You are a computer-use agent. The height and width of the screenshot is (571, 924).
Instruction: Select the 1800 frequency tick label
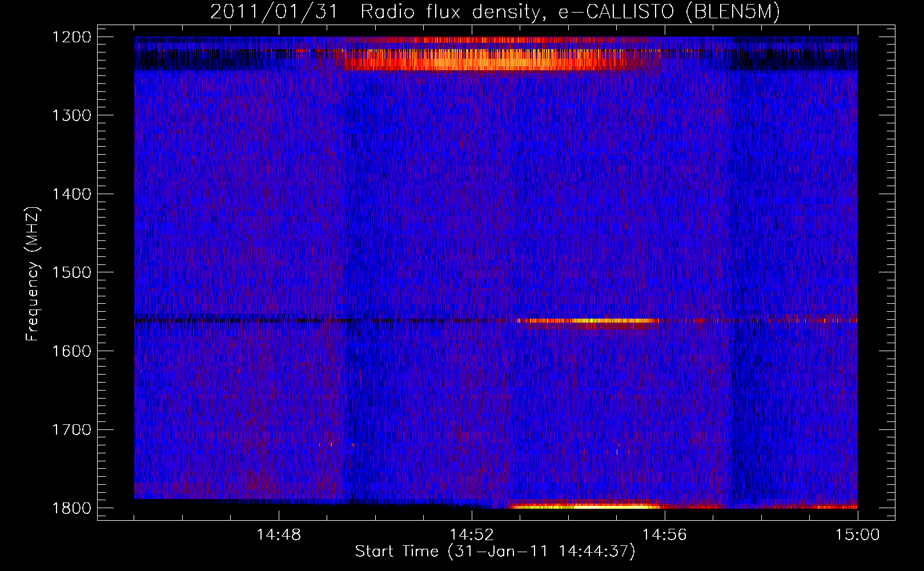pyautogui.click(x=72, y=508)
